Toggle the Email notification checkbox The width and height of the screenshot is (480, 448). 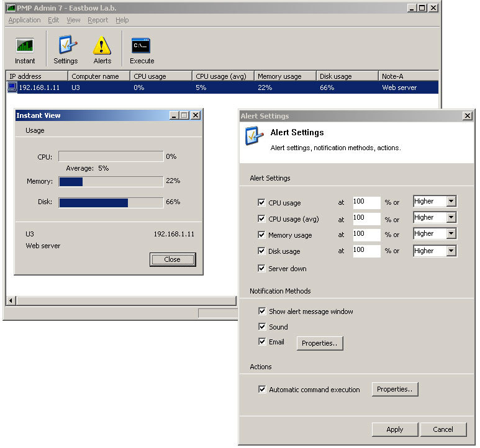(262, 341)
